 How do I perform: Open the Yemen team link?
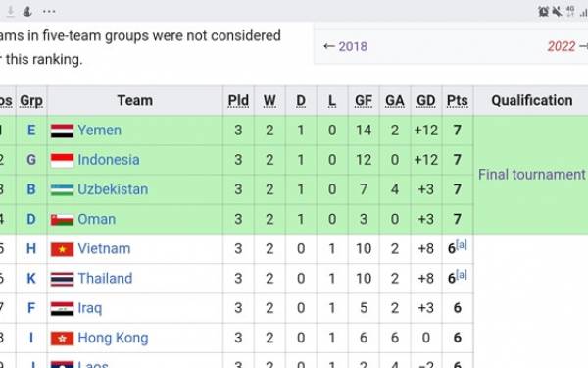[x=99, y=131]
